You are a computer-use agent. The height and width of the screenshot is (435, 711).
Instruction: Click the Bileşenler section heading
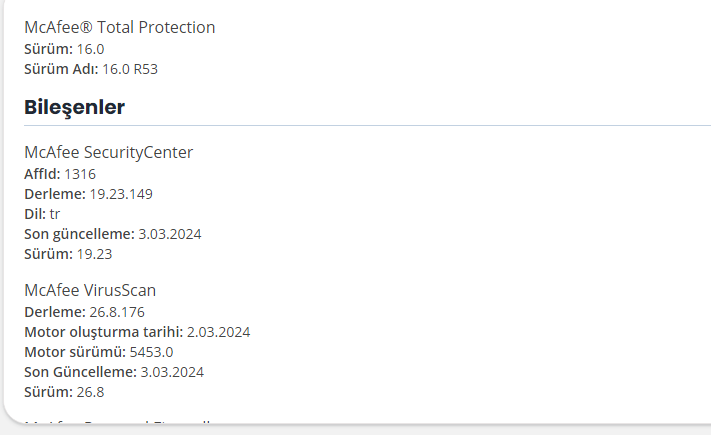coord(74,106)
